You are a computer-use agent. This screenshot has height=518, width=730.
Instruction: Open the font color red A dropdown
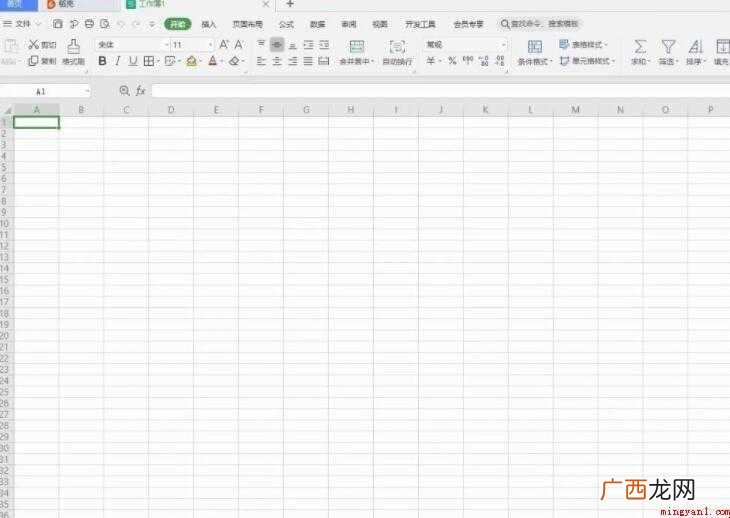[x=222, y=61]
